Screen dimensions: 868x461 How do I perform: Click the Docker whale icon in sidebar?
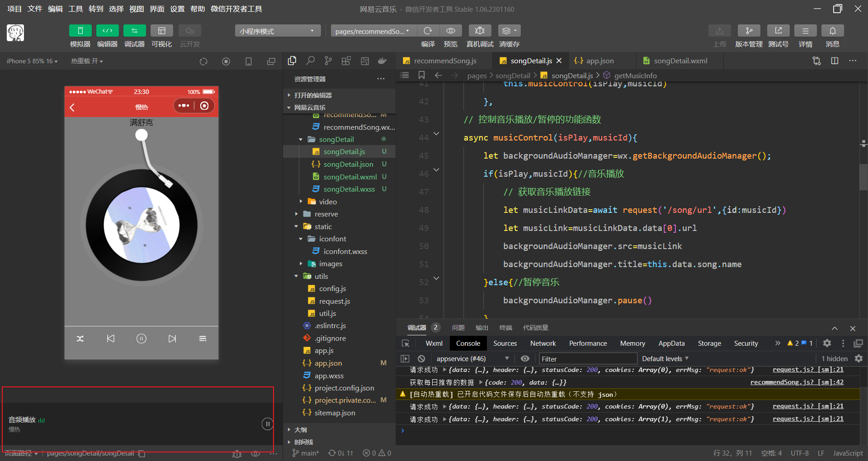tap(382, 61)
